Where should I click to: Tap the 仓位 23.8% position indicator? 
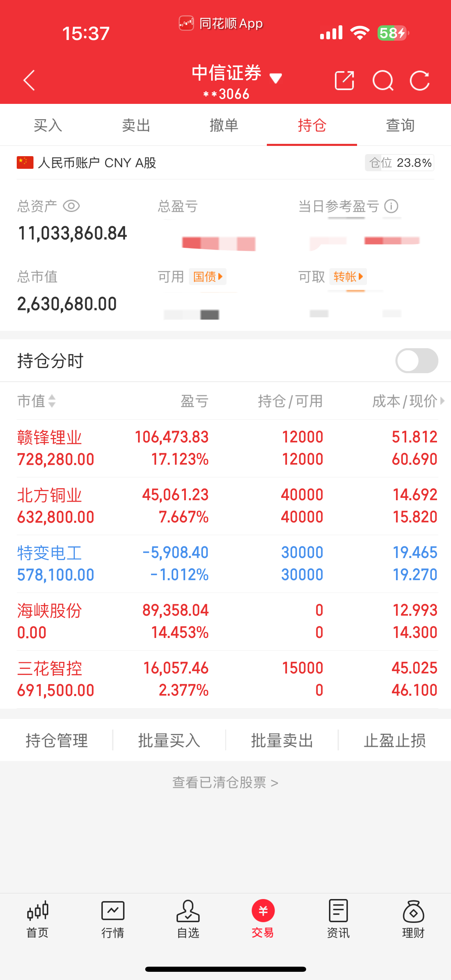399,163
